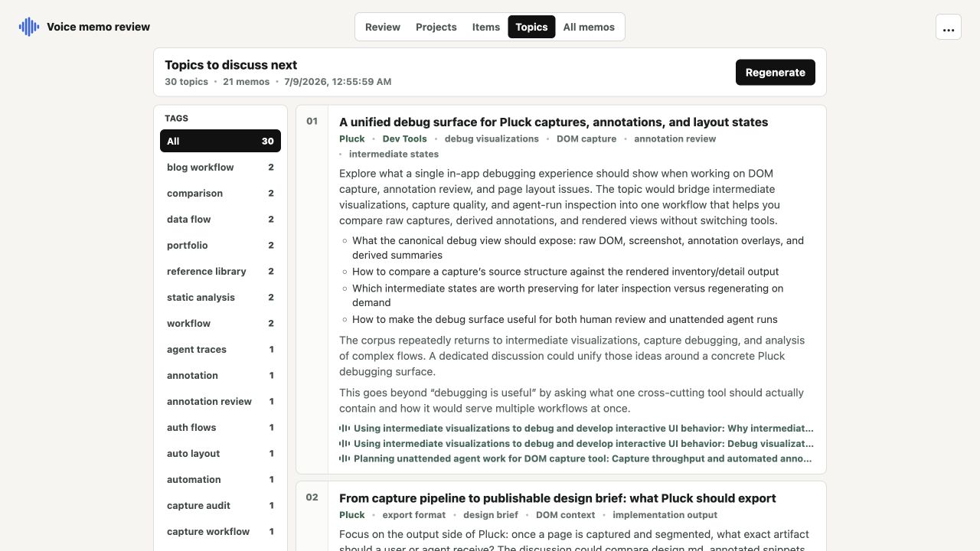Switch to the Review tab
This screenshot has width=980, height=551.
pos(383,27)
